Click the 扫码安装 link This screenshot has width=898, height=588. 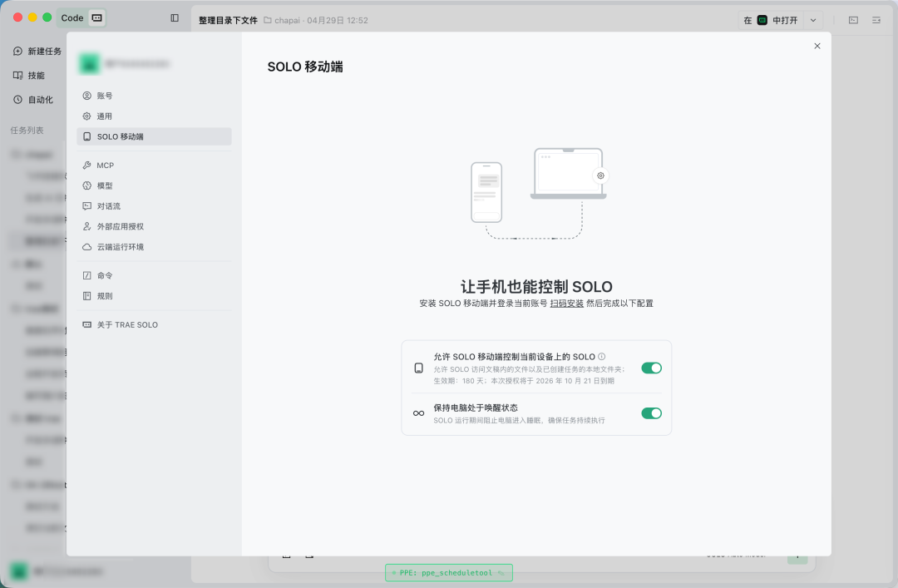566,304
